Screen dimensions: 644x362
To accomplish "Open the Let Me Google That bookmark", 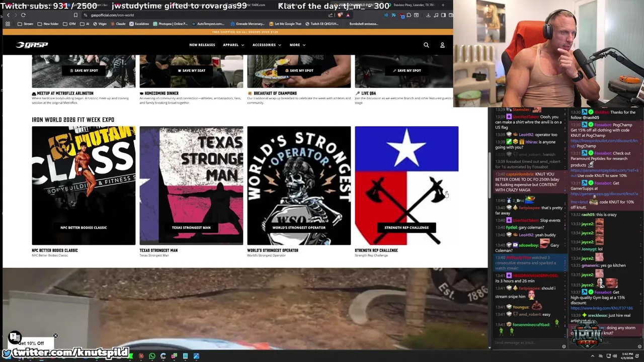I will coord(285,24).
